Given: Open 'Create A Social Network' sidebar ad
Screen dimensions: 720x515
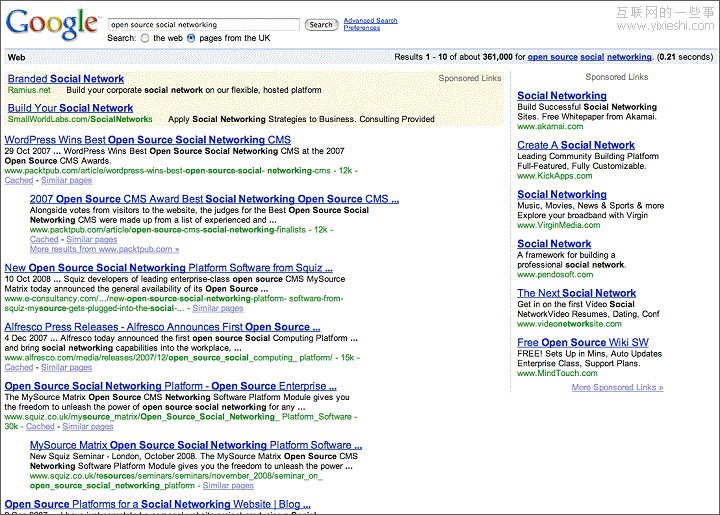Looking at the screenshot, I should coord(576,145).
